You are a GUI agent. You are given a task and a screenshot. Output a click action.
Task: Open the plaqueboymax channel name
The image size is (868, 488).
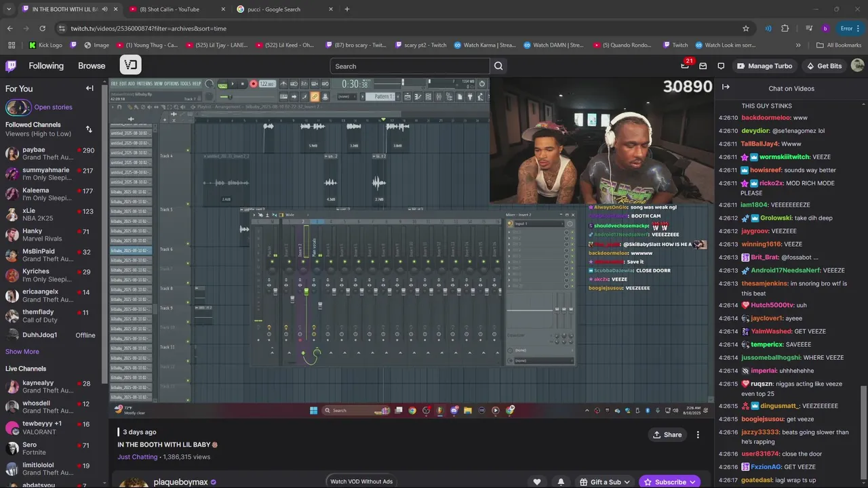[180, 482]
